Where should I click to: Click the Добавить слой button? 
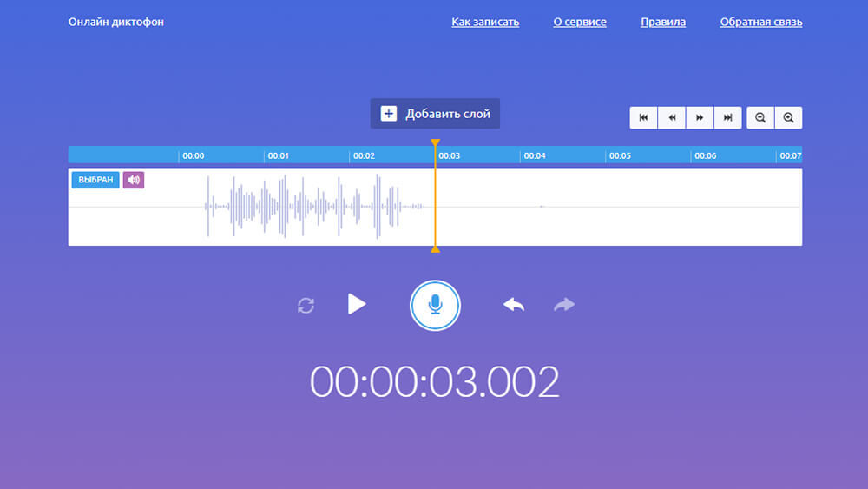(435, 114)
